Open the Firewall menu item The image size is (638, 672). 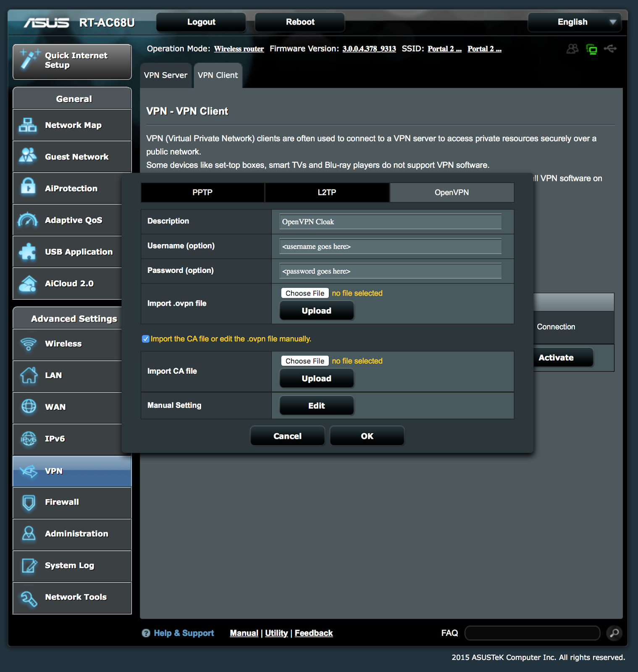click(72, 502)
